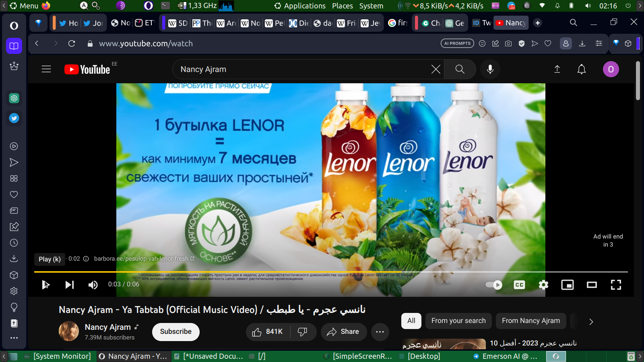
Task: Reload the YouTube page
Action: 72,43
